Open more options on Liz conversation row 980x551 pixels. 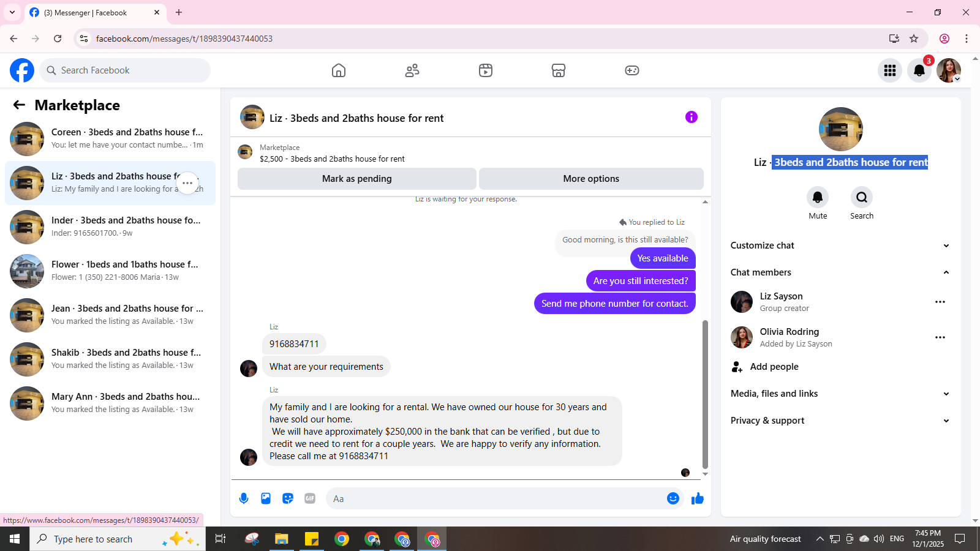[x=187, y=183]
